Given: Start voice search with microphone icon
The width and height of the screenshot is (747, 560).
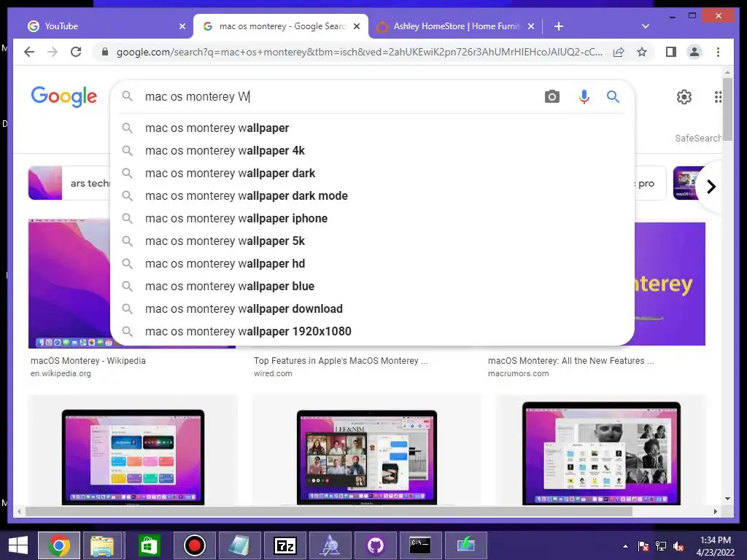Looking at the screenshot, I should click(584, 97).
